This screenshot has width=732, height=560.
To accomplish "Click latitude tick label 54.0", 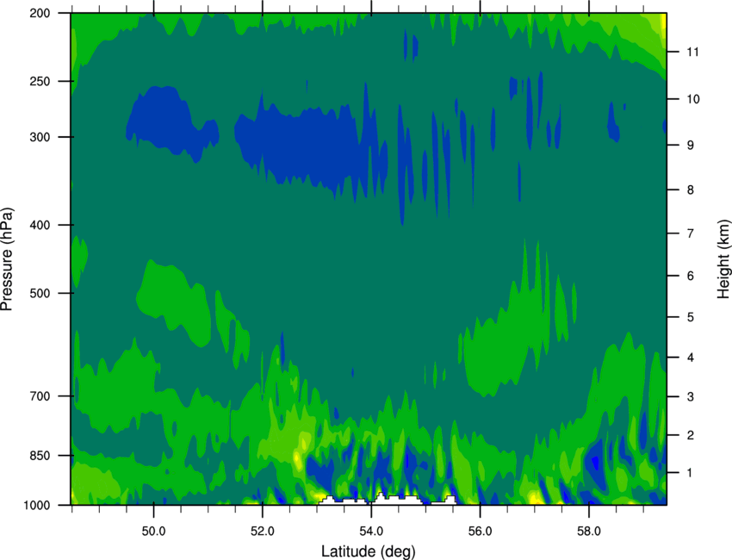I will (x=371, y=532).
